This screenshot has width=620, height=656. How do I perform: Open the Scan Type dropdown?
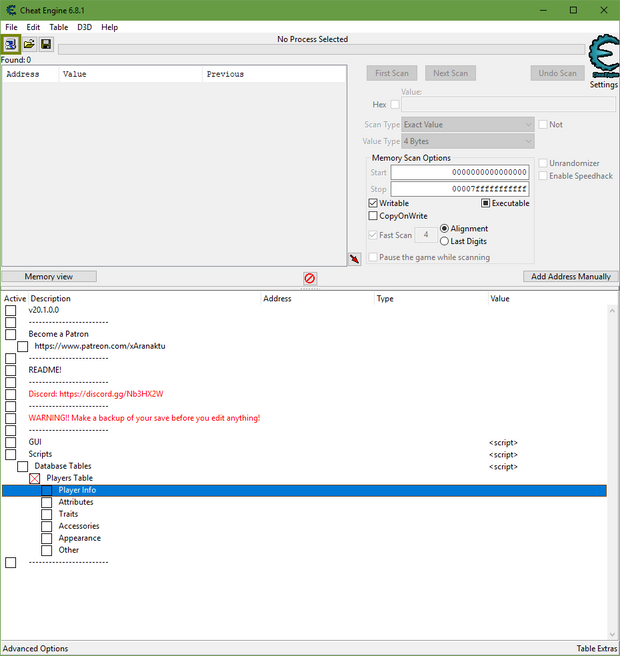pos(468,125)
